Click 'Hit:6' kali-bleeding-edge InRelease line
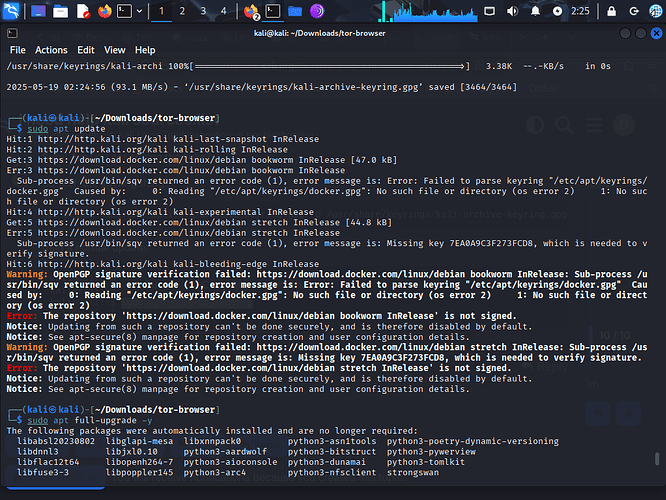666x500 pixels. [163, 264]
